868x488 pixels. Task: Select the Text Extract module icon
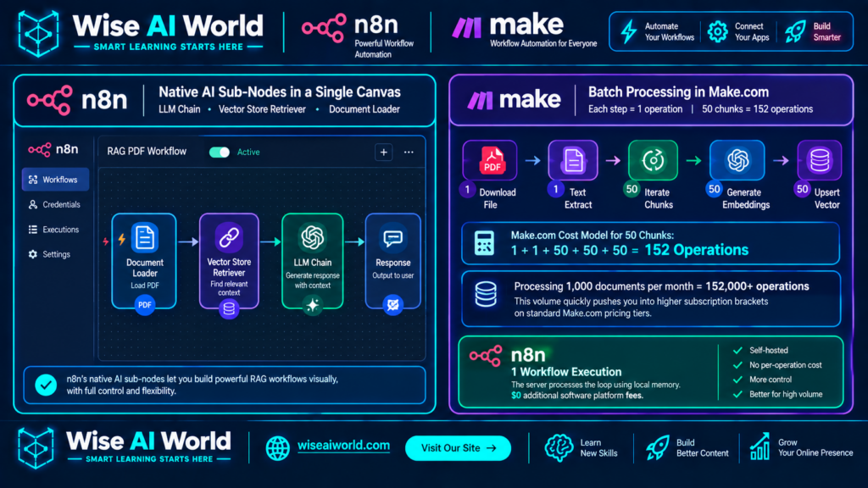pyautogui.click(x=573, y=160)
